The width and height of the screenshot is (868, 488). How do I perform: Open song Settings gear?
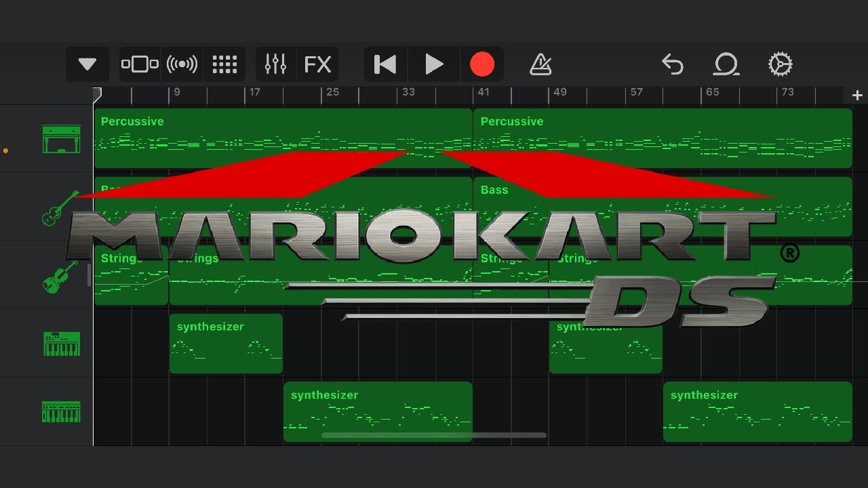[780, 64]
